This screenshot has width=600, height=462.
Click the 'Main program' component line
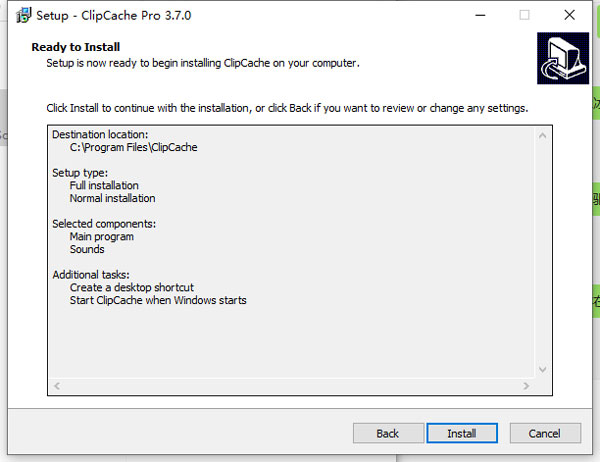point(101,237)
